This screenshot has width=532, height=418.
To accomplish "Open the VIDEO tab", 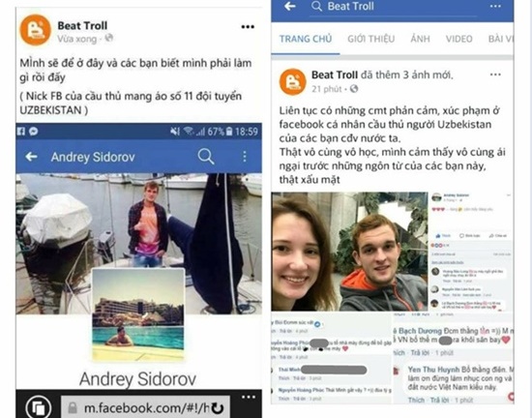I will pyautogui.click(x=458, y=39).
